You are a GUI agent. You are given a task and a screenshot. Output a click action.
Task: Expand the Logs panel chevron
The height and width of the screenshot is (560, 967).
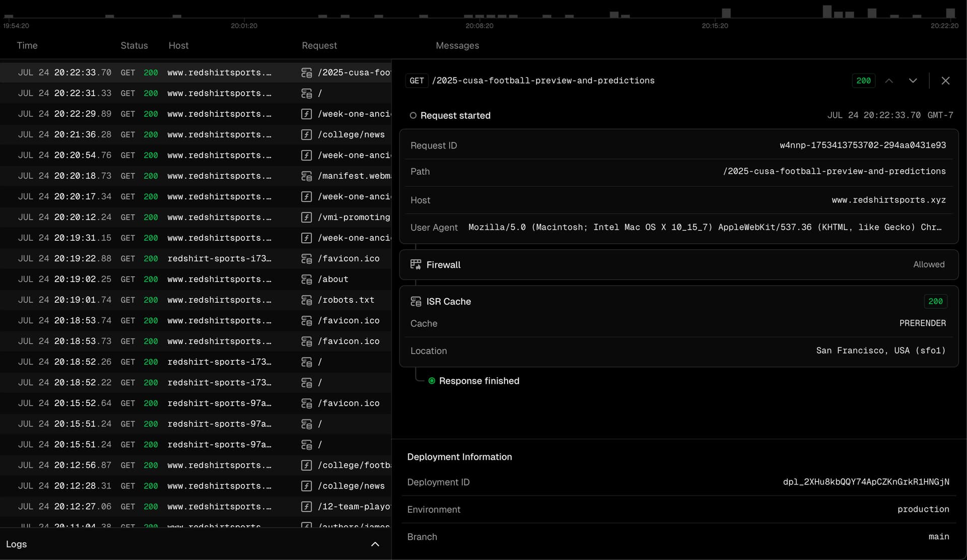click(375, 544)
